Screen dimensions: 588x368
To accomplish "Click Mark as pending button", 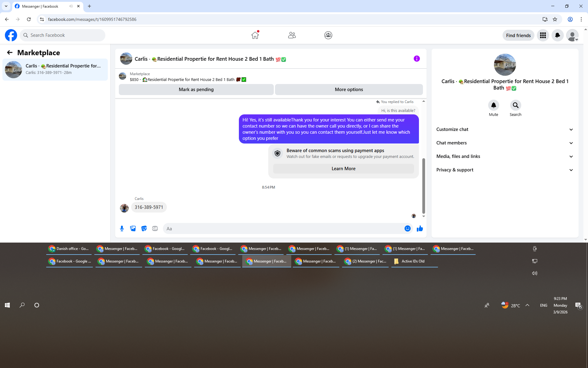I will (196, 90).
